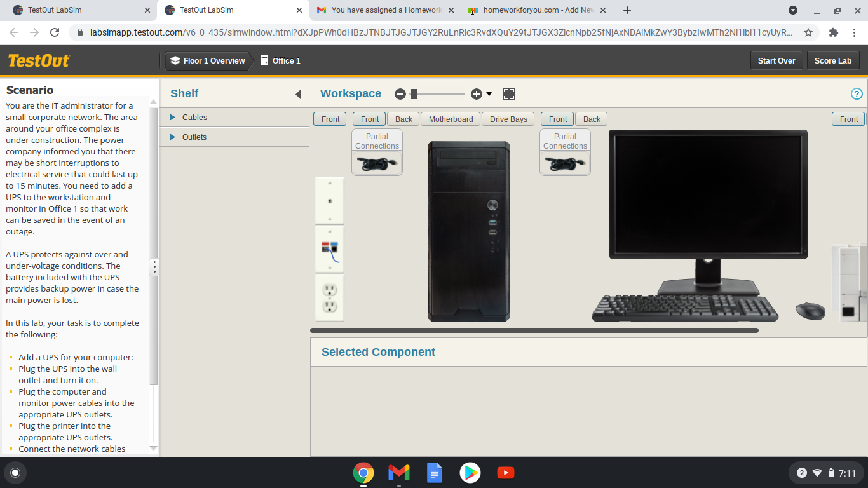Click the fit-to-window workspace icon
Screen dimensions: 868x488
coord(508,94)
